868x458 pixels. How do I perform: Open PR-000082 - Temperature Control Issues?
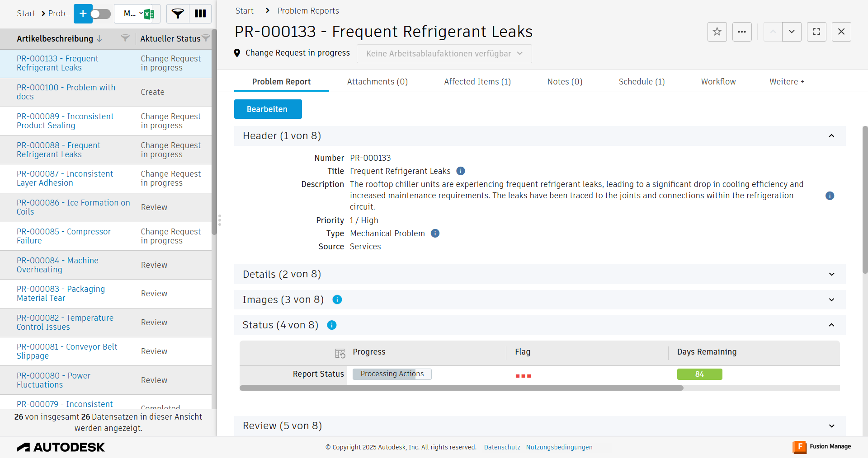click(65, 322)
